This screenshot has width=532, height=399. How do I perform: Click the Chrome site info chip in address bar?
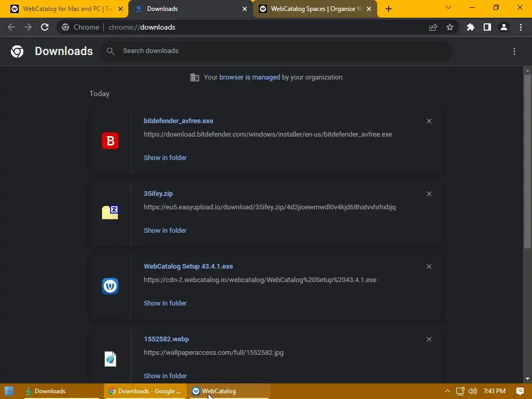coord(81,27)
